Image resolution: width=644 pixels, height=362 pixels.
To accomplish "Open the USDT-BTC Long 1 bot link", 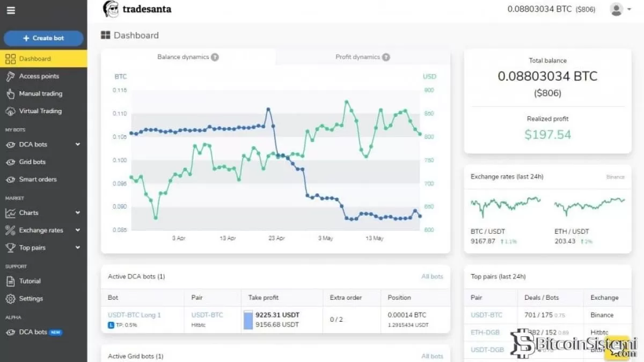I will point(134,315).
